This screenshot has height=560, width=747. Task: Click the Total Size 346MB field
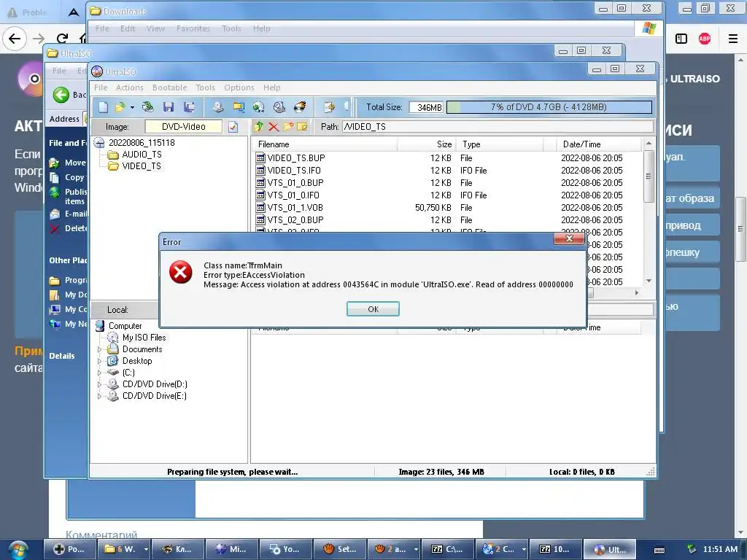click(x=426, y=107)
